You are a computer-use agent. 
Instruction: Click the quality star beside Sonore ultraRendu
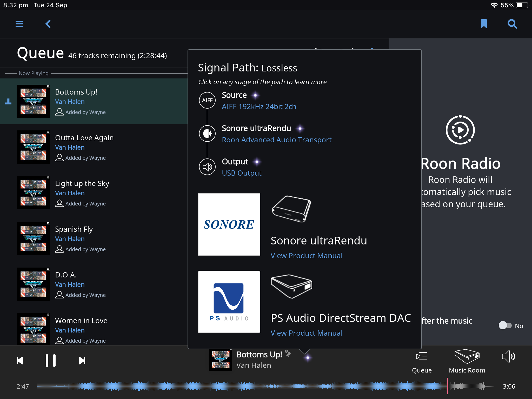[300, 128]
